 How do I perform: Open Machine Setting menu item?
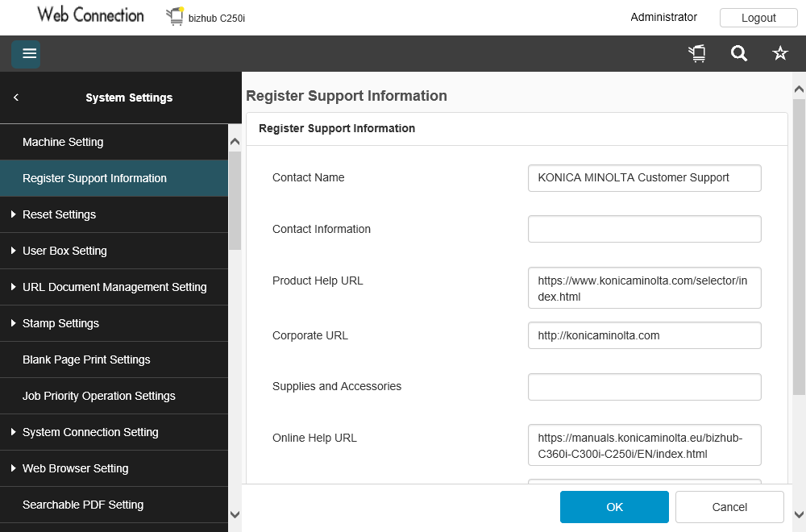[x=63, y=142]
